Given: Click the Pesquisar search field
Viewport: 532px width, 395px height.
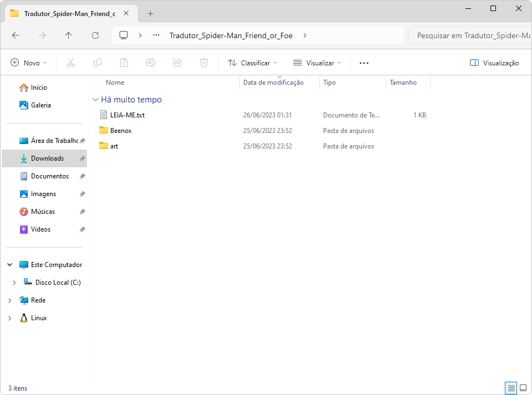Looking at the screenshot, I should (470, 35).
